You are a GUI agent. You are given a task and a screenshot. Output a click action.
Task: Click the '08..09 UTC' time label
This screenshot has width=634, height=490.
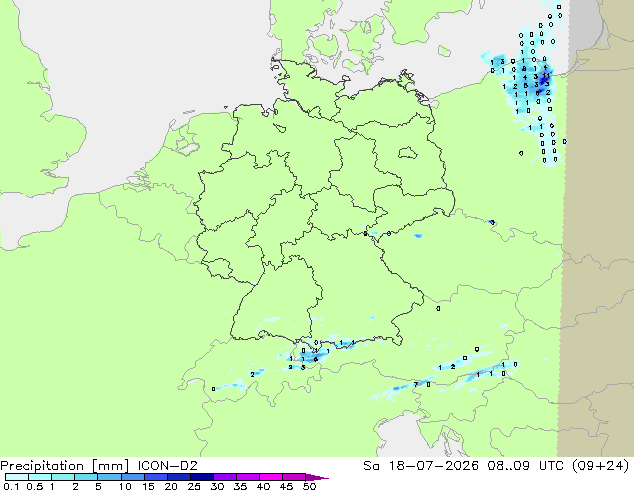527,465
